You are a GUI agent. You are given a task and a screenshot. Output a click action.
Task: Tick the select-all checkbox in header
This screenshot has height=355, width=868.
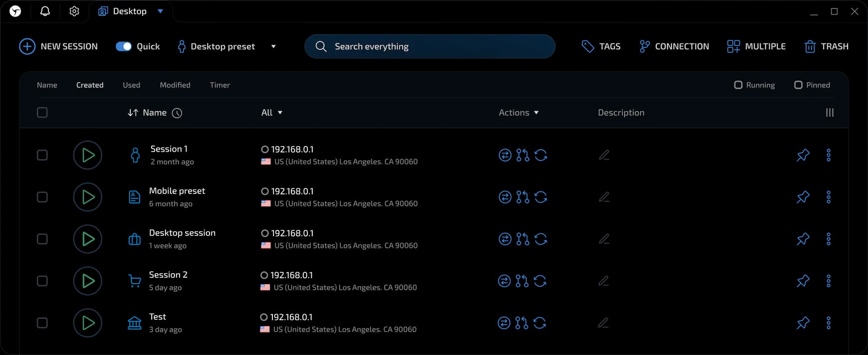pyautogui.click(x=42, y=113)
